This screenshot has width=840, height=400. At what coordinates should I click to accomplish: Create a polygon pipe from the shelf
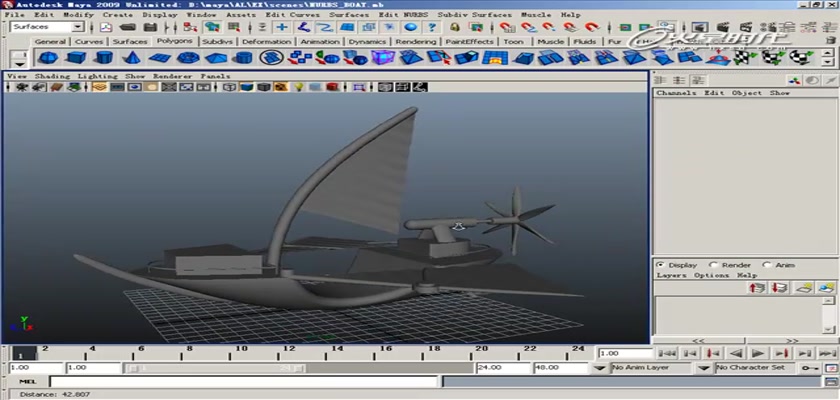(x=244, y=57)
